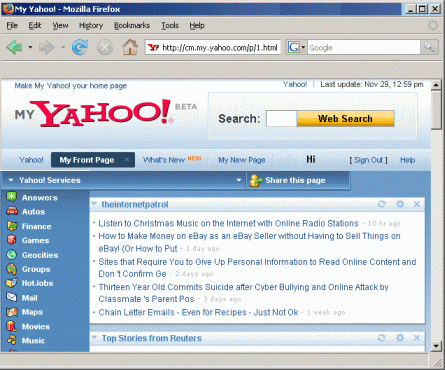Click the green Back arrow button
The height and width of the screenshot is (370, 445).
pos(14,47)
